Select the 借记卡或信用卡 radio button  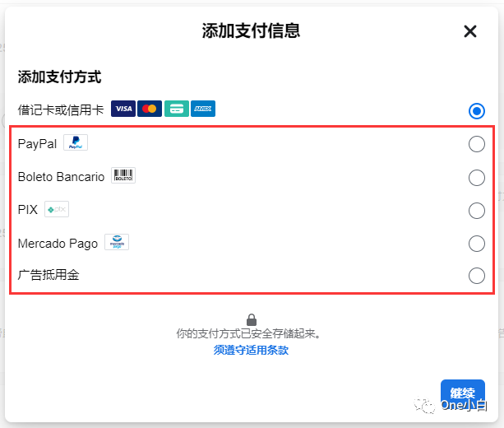[x=476, y=111]
